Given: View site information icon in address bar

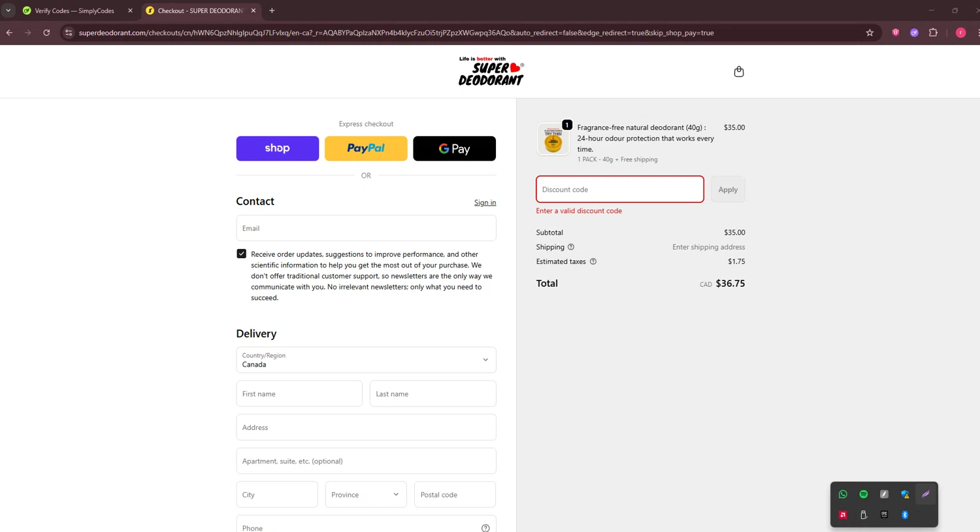Looking at the screenshot, I should pyautogui.click(x=69, y=33).
